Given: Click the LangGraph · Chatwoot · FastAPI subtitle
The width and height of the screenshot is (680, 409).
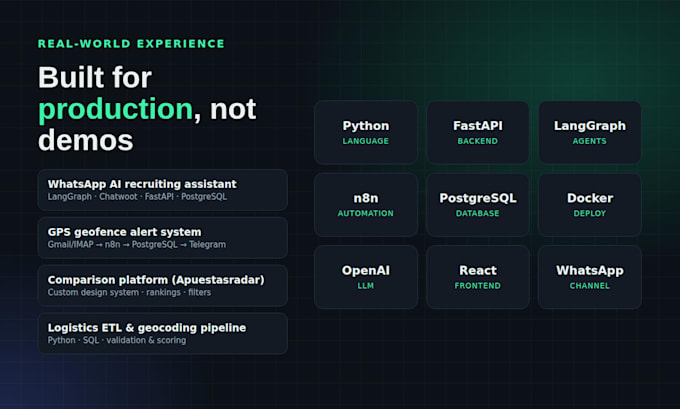Looking at the screenshot, I should click(x=137, y=196).
